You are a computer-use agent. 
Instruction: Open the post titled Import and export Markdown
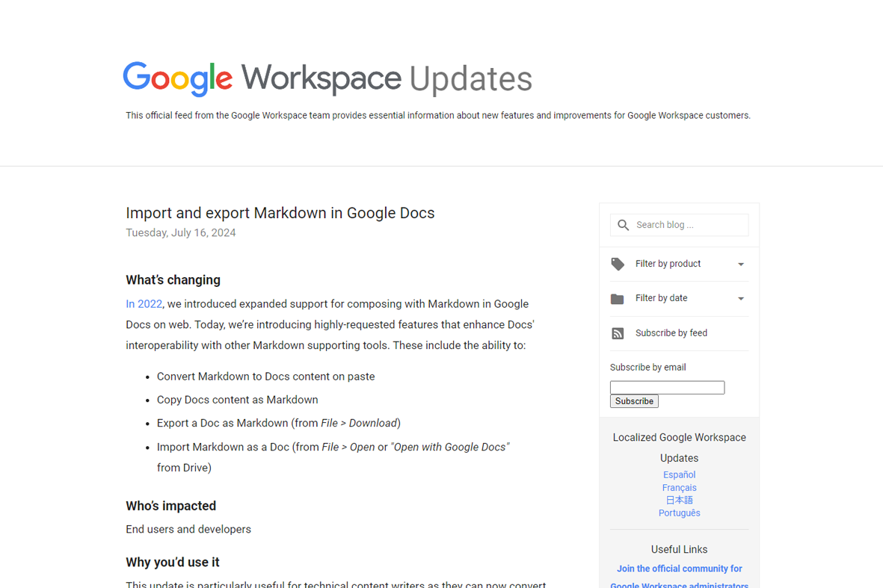(280, 213)
